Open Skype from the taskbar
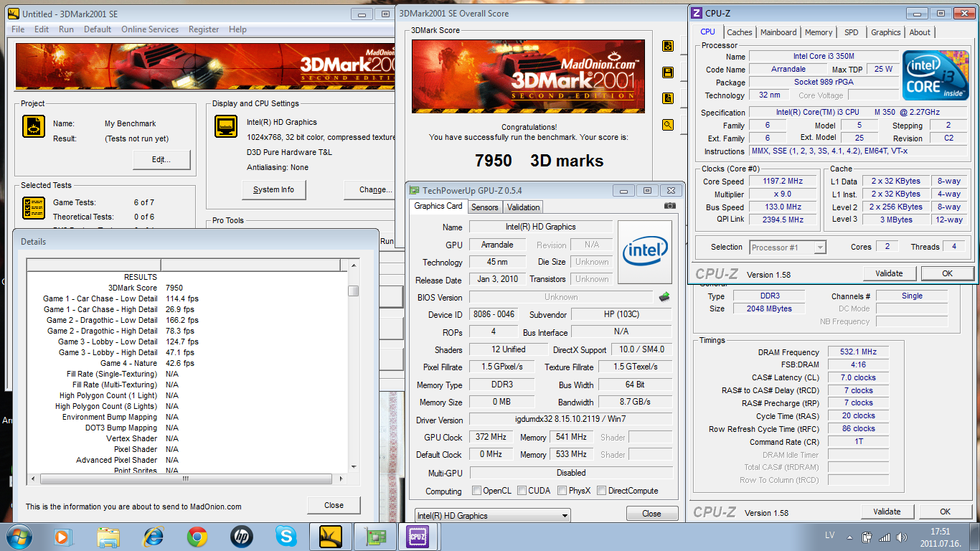Image resolution: width=980 pixels, height=551 pixels. coord(286,536)
